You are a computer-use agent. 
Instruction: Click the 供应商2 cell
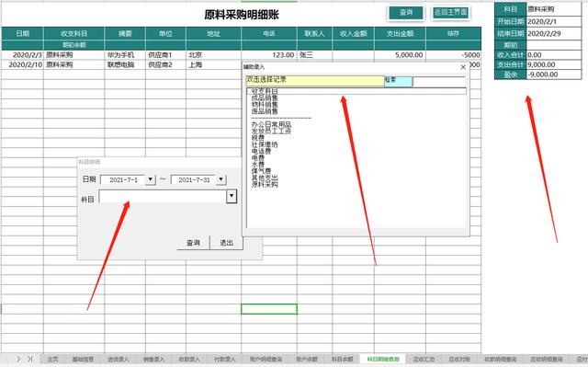(165, 64)
